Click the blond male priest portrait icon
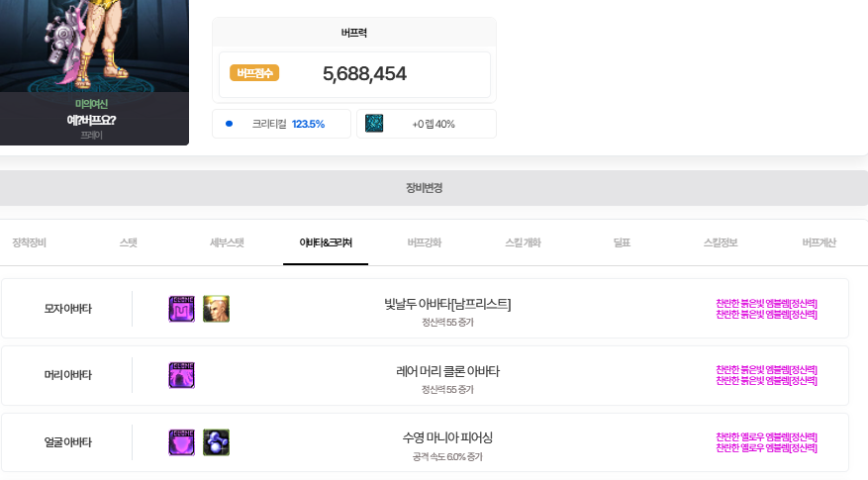 click(x=216, y=309)
